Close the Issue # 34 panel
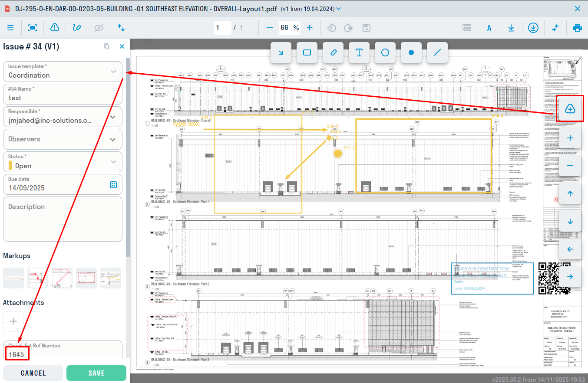The image size is (588, 383). pyautogui.click(x=122, y=46)
